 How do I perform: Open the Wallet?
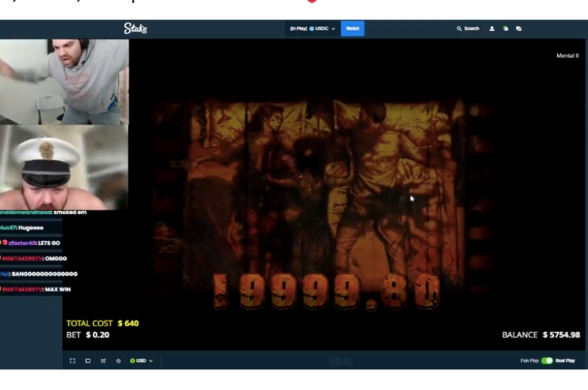(x=353, y=29)
